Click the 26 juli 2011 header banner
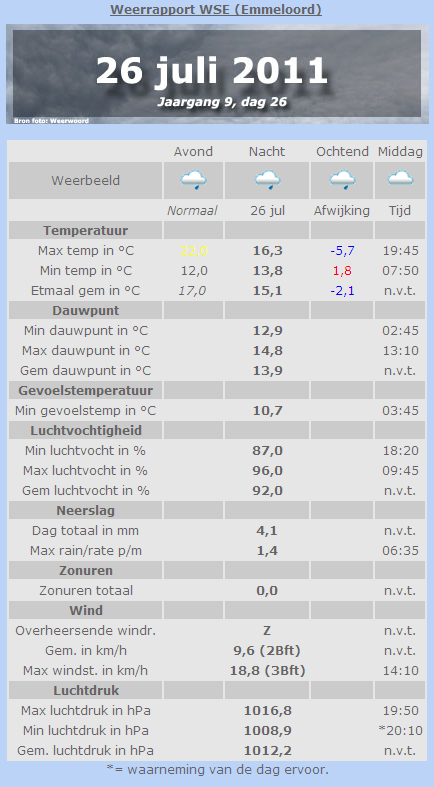This screenshot has width=434, height=787. [x=217, y=74]
